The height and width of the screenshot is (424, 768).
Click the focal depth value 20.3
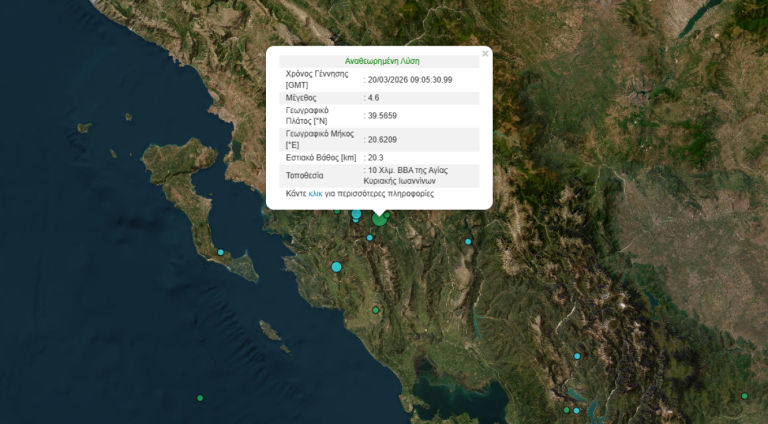coord(378,157)
